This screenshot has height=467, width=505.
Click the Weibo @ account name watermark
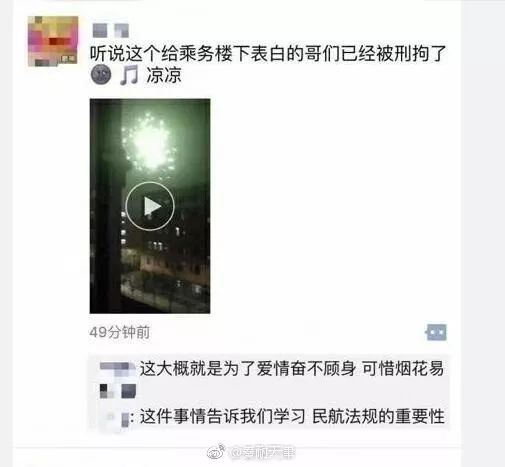[x=263, y=452]
